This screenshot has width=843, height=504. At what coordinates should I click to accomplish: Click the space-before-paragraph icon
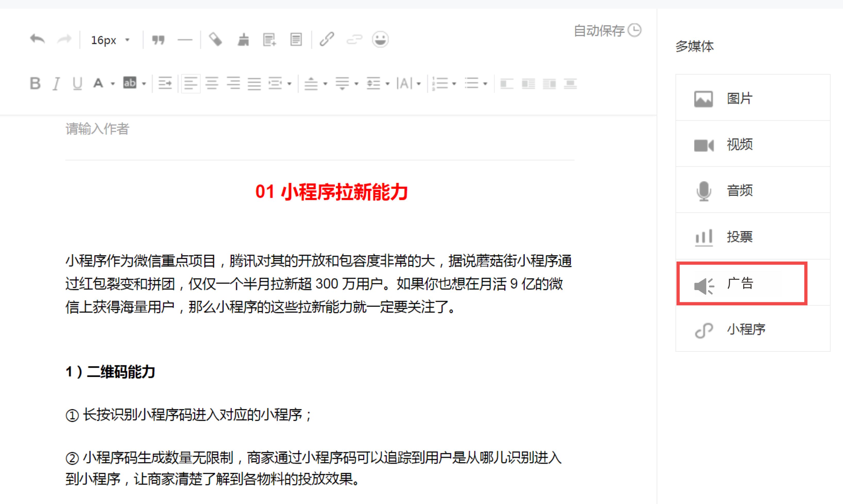(311, 84)
